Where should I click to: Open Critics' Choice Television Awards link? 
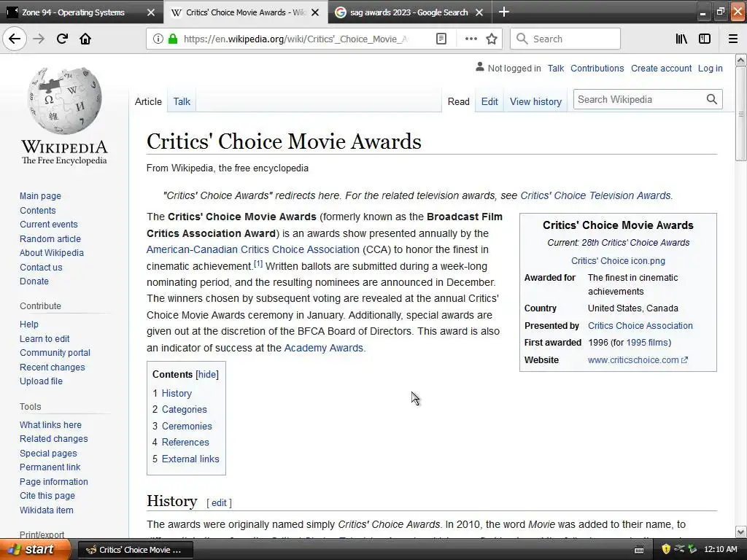click(x=595, y=195)
